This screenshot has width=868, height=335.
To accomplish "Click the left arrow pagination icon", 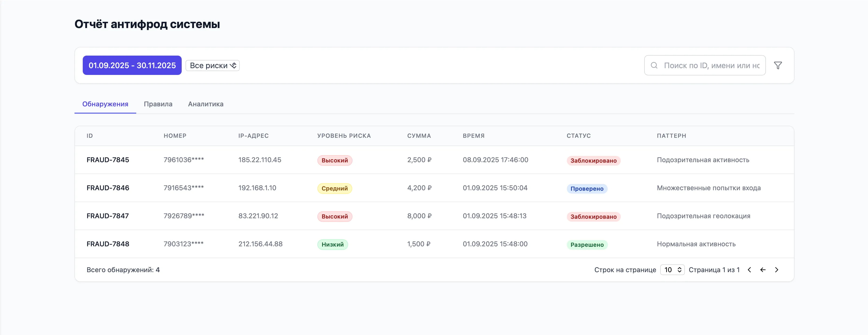I will [763, 270].
